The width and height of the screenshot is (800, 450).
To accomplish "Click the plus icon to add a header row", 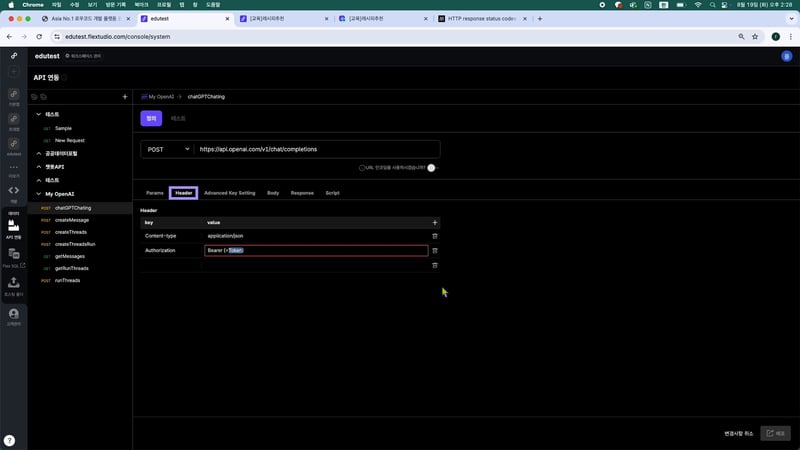I will [x=434, y=222].
